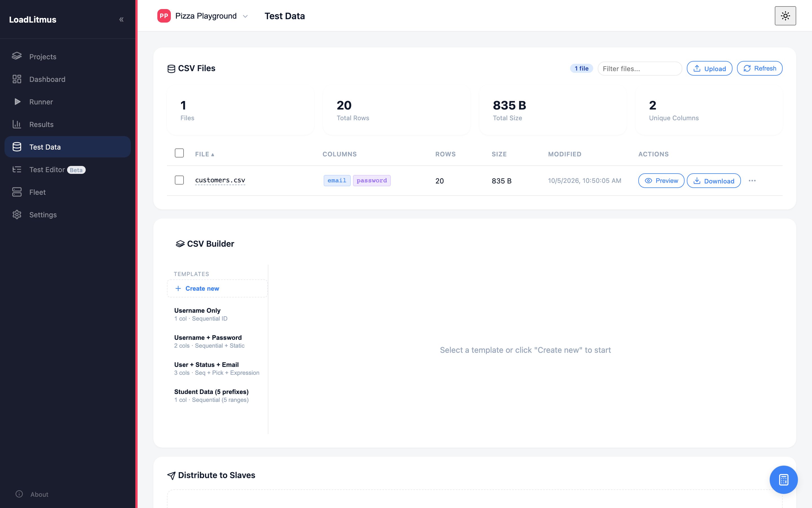This screenshot has height=508, width=812.
Task: Collapse the sidebar with the double chevron
Action: pos(122,19)
